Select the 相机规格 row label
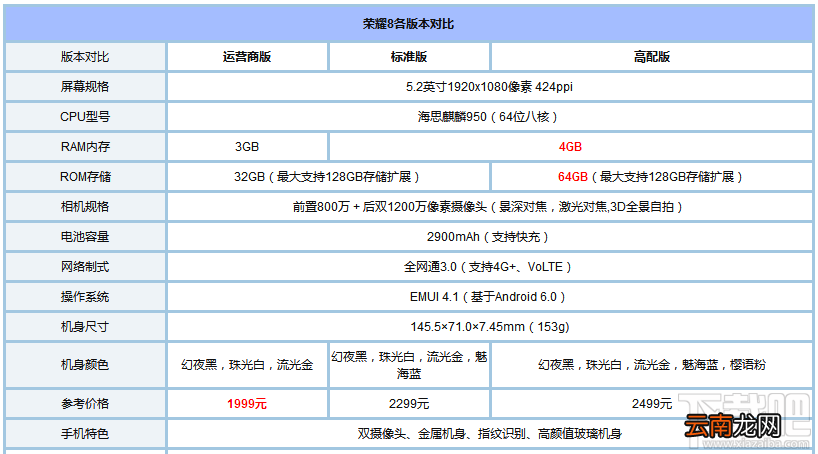 [85, 207]
